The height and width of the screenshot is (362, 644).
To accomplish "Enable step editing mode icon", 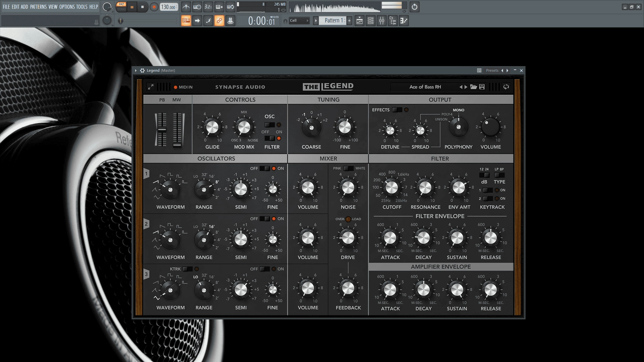I will [x=208, y=21].
